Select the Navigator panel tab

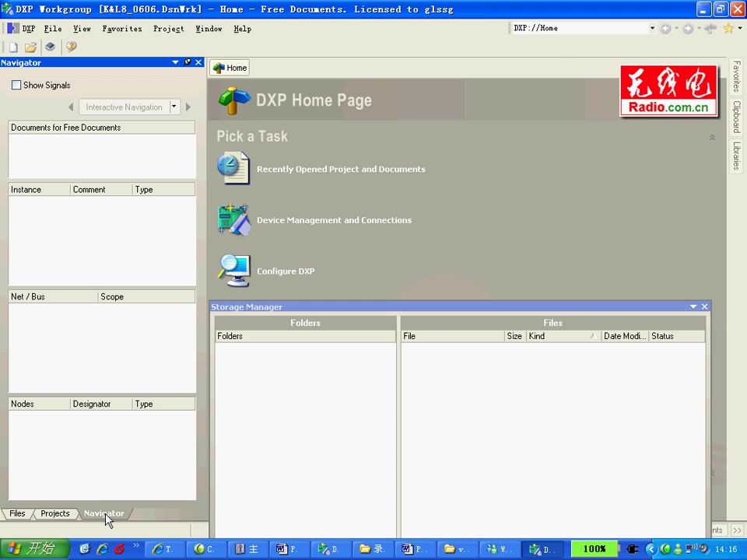coord(103,513)
